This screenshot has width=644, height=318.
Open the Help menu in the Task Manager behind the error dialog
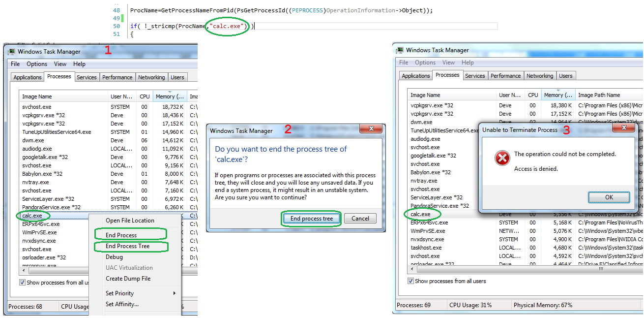pyautogui.click(x=468, y=63)
